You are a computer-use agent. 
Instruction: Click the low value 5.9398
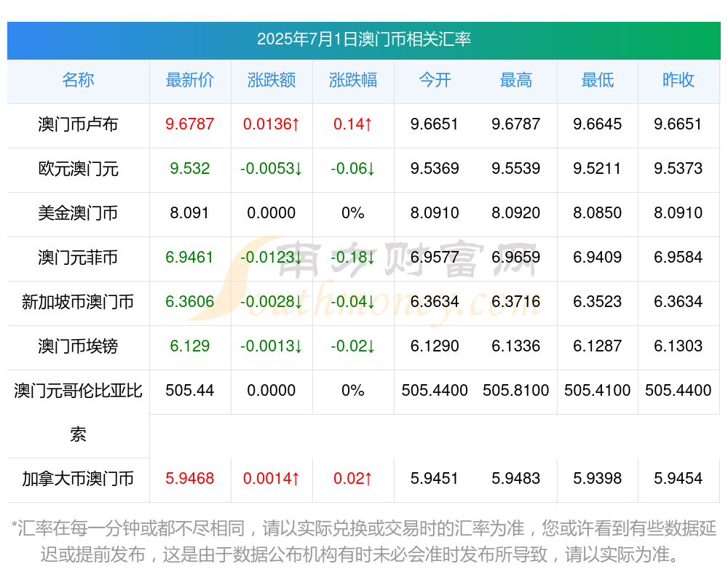point(598,478)
